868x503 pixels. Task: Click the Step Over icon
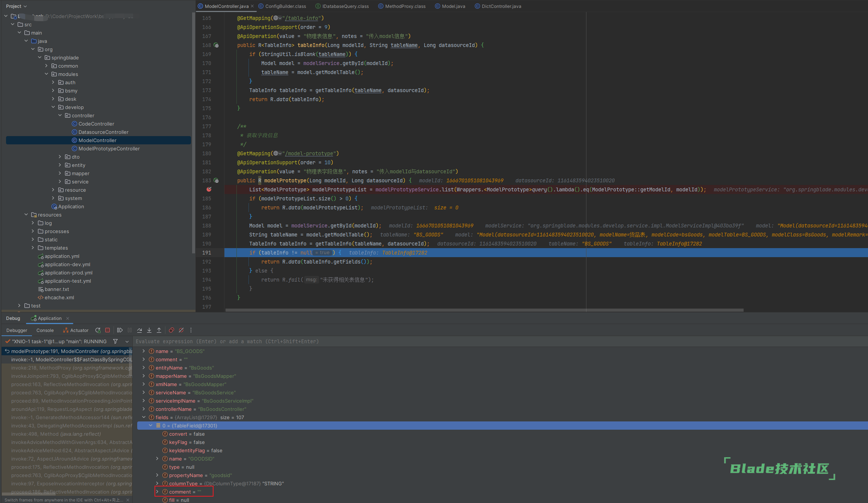click(139, 330)
